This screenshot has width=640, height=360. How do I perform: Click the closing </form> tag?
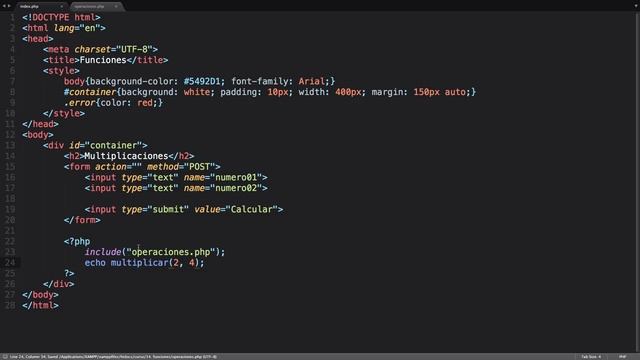[82, 220]
